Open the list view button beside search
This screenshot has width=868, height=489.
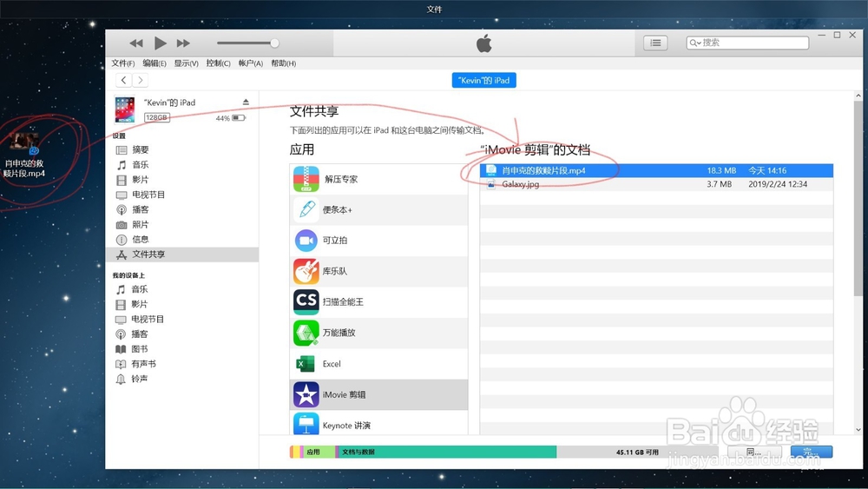[655, 43]
